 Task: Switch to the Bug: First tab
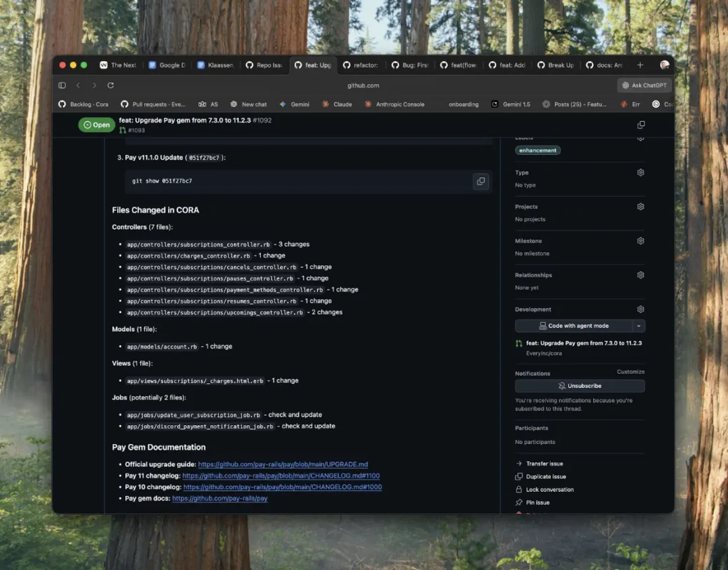[x=410, y=65]
